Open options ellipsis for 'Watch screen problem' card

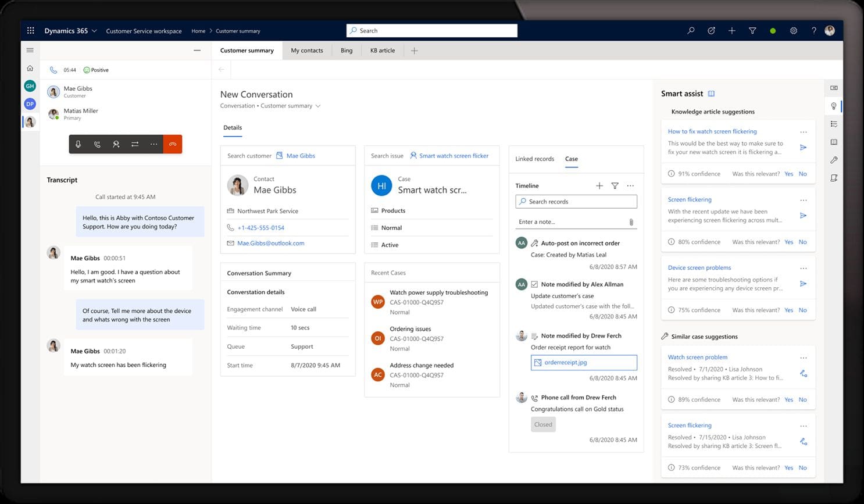point(803,358)
